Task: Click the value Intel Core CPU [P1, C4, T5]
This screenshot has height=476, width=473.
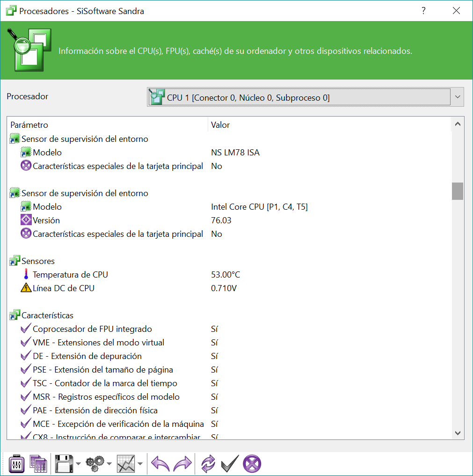Action: (x=259, y=207)
